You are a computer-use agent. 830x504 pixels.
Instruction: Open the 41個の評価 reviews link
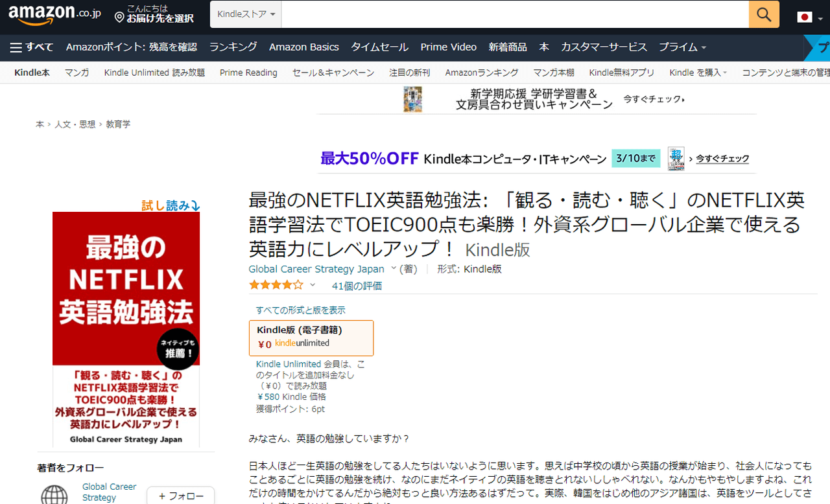coord(357,286)
